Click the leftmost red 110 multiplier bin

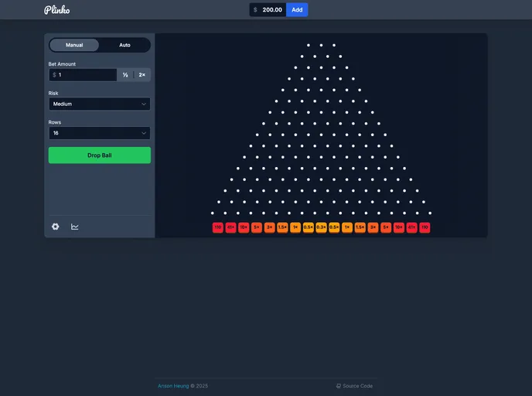(x=218, y=227)
